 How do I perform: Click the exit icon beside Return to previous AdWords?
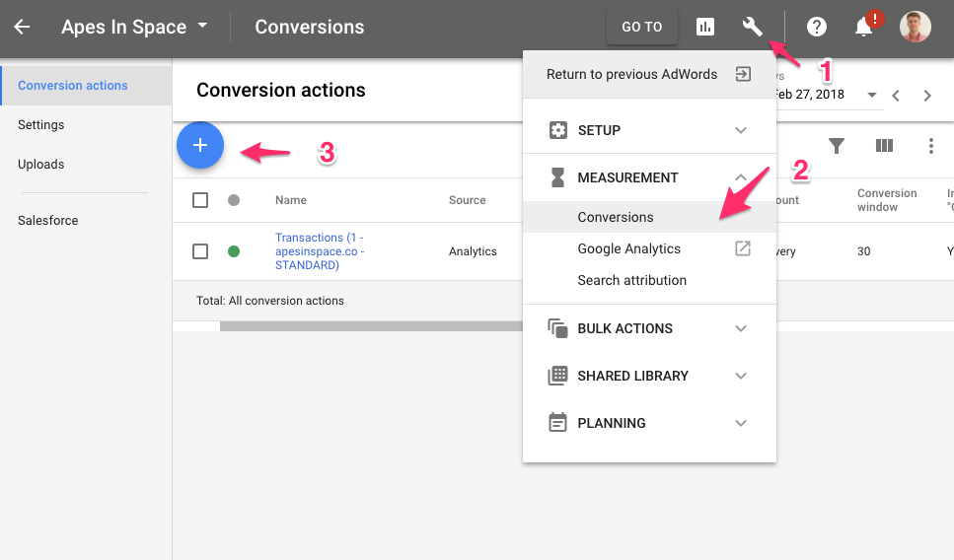[x=743, y=74]
